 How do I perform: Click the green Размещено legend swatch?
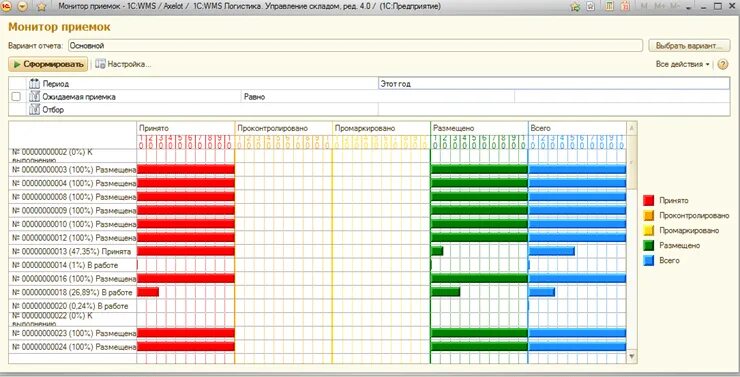(x=649, y=245)
